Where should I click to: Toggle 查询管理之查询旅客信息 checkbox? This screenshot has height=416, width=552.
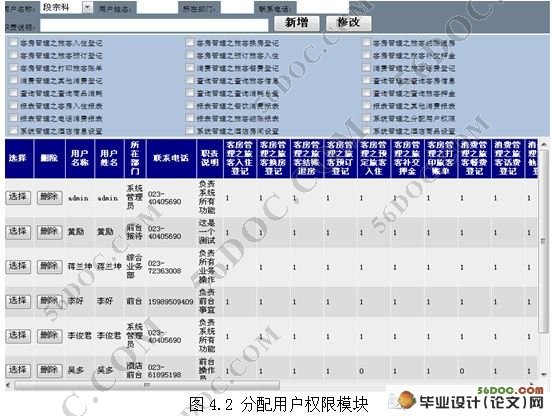pos(190,80)
